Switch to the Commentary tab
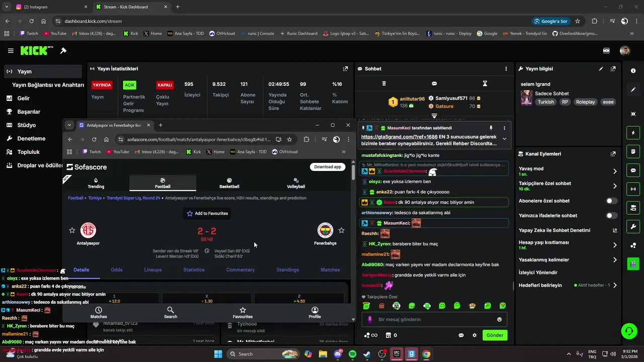The image size is (644, 362). click(240, 270)
